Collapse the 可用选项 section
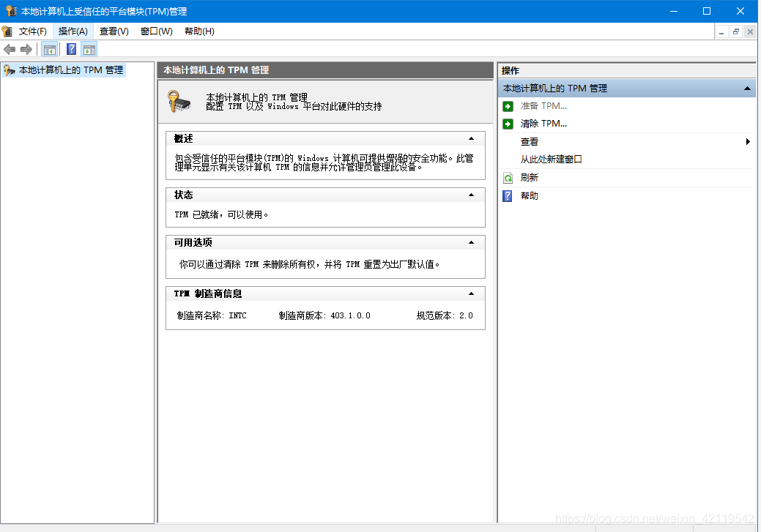Screen dimensions: 761x532 pyautogui.click(x=471, y=242)
